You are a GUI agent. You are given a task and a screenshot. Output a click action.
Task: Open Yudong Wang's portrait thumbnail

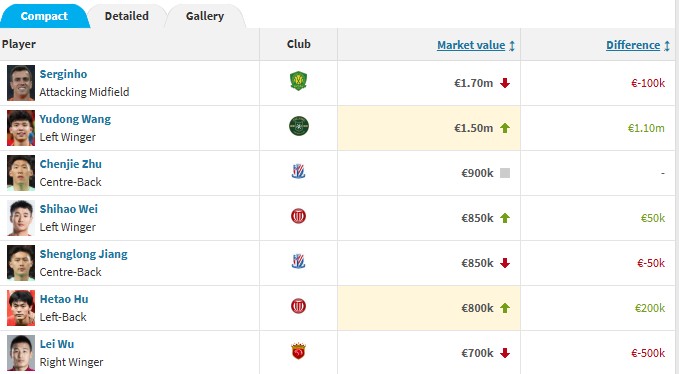tap(21, 128)
